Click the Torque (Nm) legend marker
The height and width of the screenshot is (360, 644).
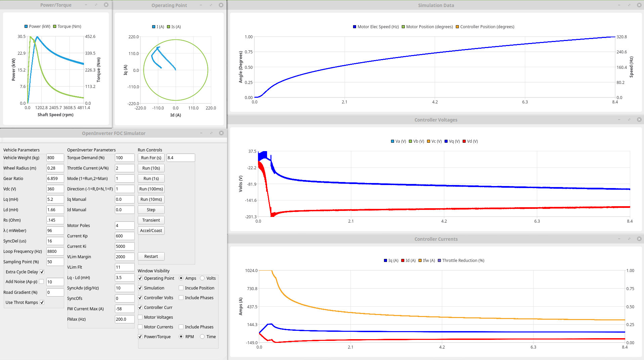[x=55, y=27]
